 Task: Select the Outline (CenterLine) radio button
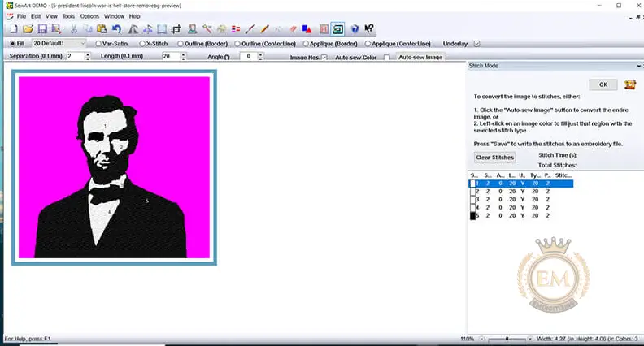click(237, 44)
